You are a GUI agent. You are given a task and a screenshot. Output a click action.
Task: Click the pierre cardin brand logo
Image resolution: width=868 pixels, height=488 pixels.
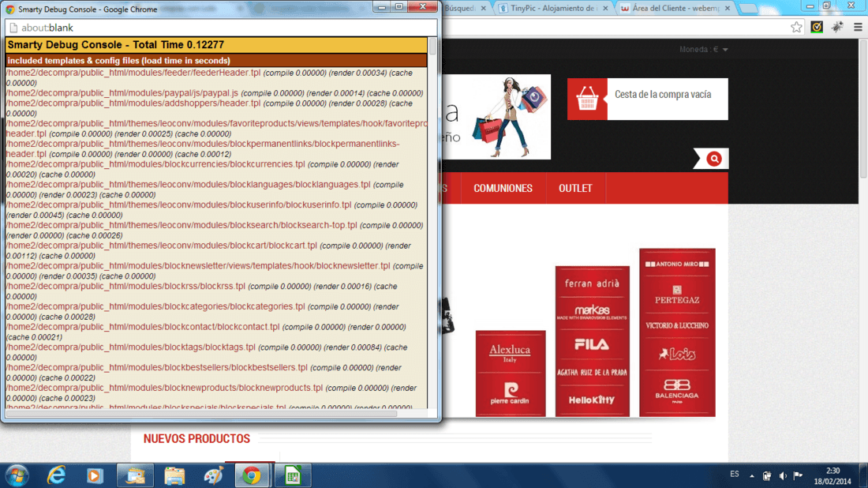tap(510, 392)
